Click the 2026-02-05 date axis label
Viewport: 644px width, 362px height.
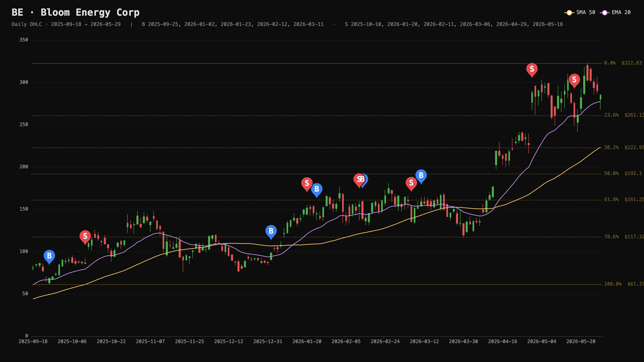pyautogui.click(x=346, y=341)
